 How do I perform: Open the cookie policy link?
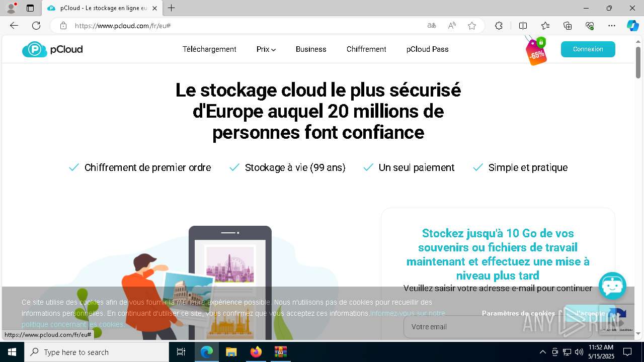point(233,319)
